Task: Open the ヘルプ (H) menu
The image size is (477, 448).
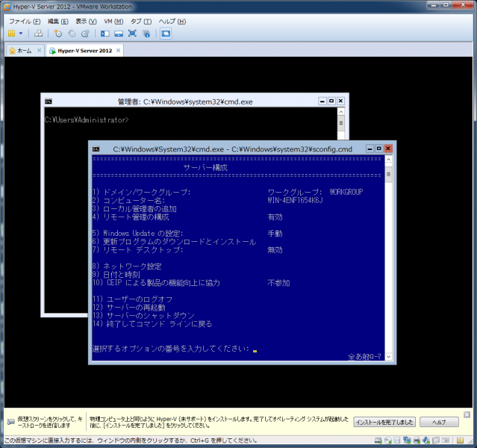Action: click(172, 22)
